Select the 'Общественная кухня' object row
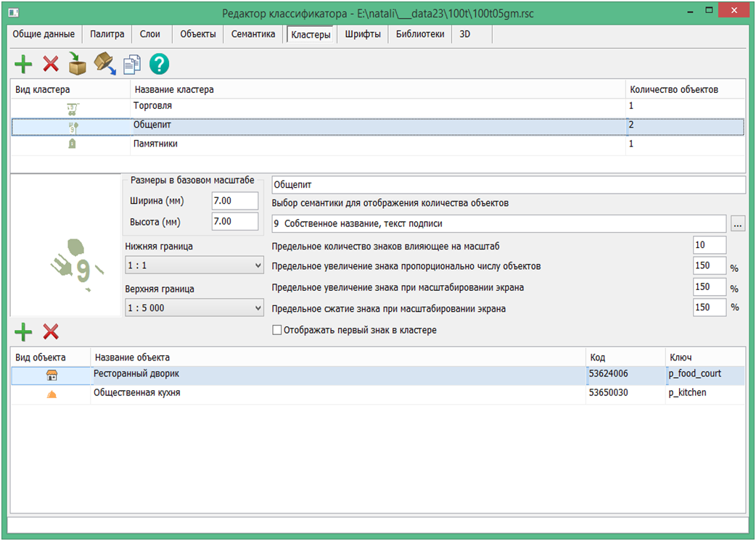Viewport: 756px width, 541px height. [337, 393]
